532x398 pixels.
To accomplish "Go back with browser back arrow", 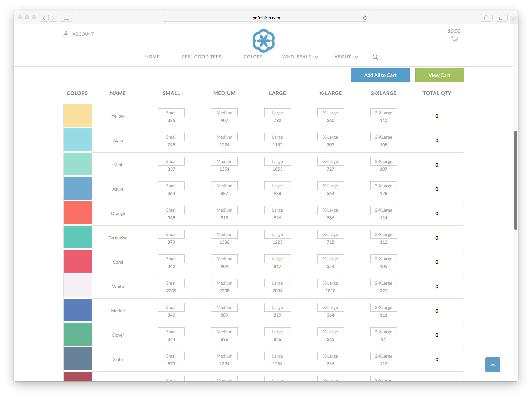I will pyautogui.click(x=44, y=18).
